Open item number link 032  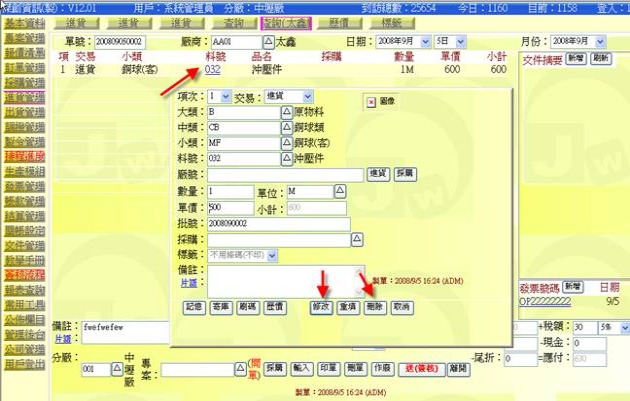[212, 70]
